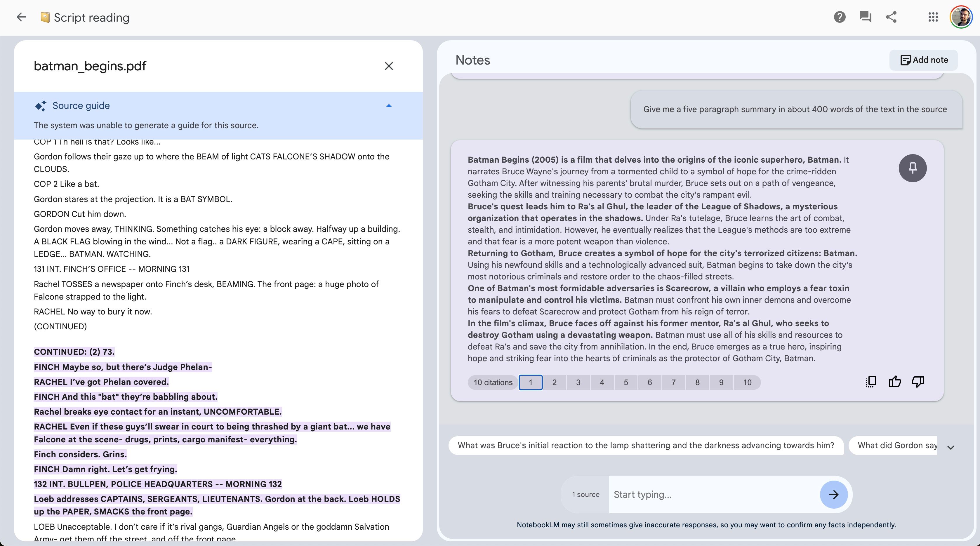
Task: Select citation 4
Action: coord(602,382)
